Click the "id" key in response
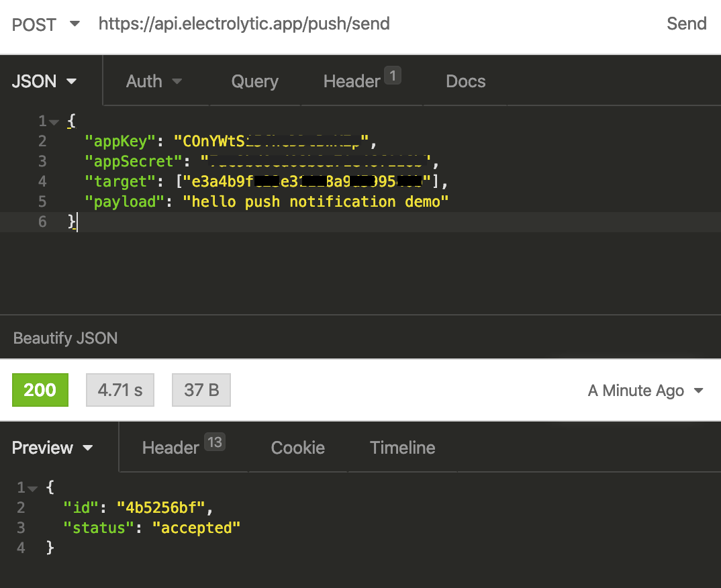Image resolution: width=721 pixels, height=588 pixels. pyautogui.click(x=81, y=507)
